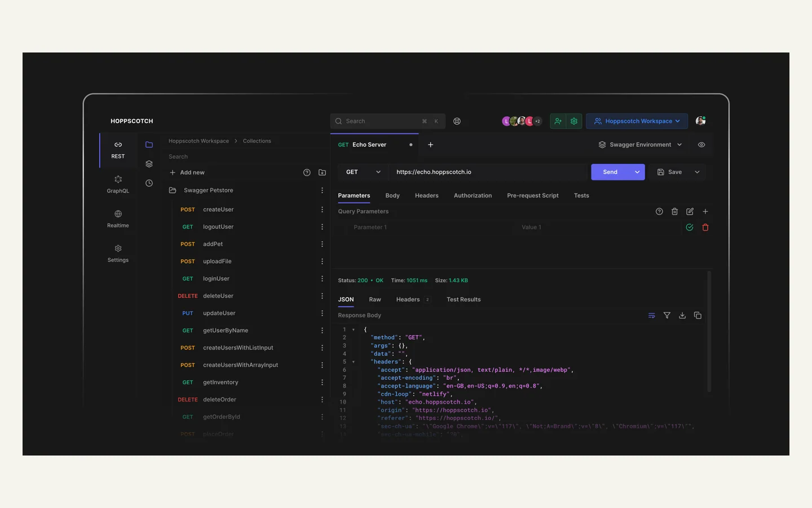Open the Environments layers icon

(149, 164)
